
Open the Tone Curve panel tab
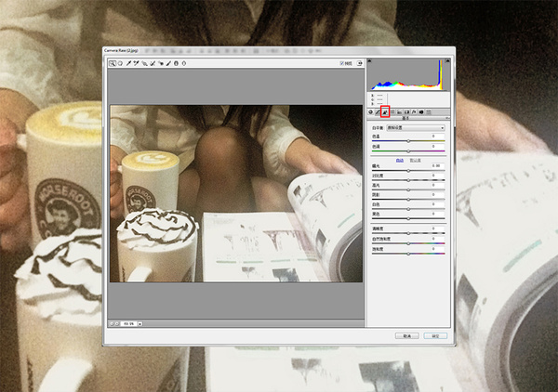tap(378, 112)
